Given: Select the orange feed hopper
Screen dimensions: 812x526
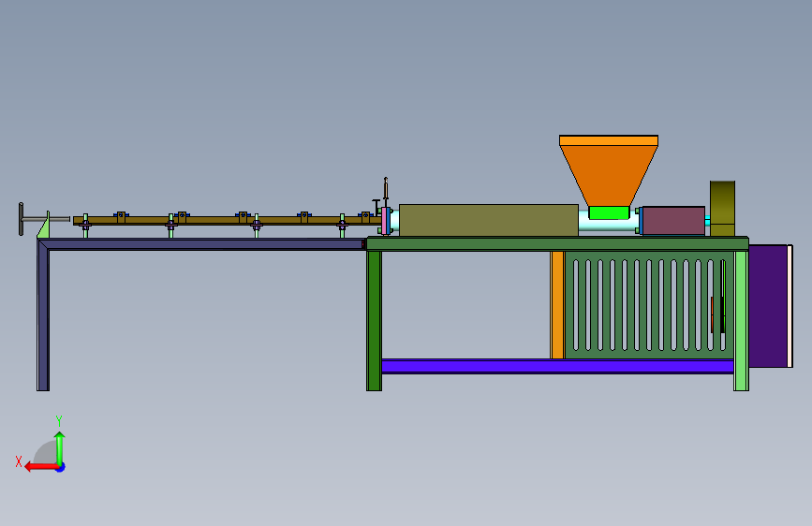Looking at the screenshot, I should pyautogui.click(x=609, y=171).
